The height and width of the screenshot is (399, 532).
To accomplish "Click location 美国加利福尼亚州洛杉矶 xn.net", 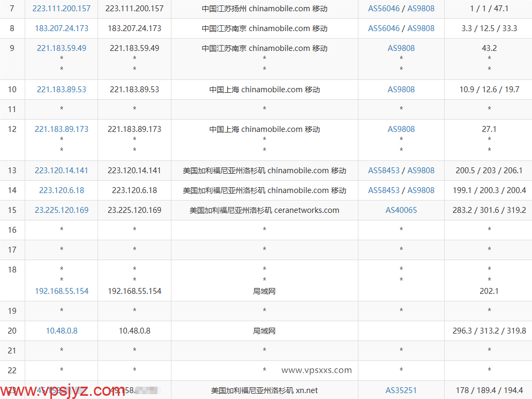I will [264, 390].
